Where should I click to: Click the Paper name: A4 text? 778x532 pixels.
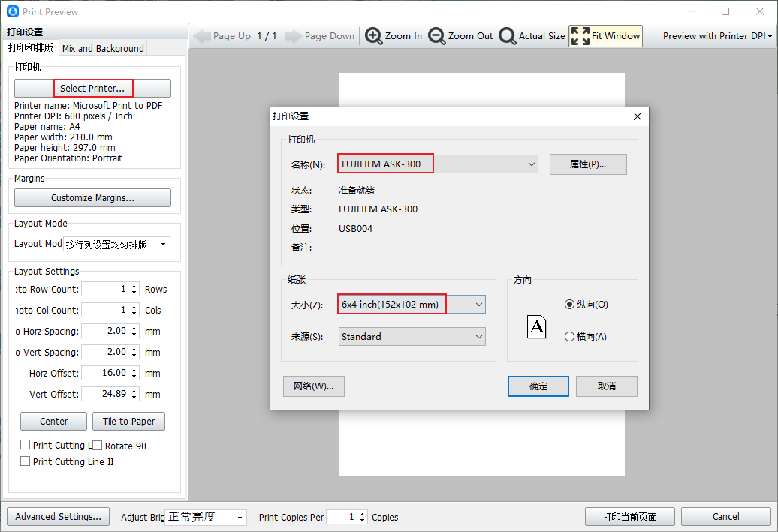(x=47, y=126)
